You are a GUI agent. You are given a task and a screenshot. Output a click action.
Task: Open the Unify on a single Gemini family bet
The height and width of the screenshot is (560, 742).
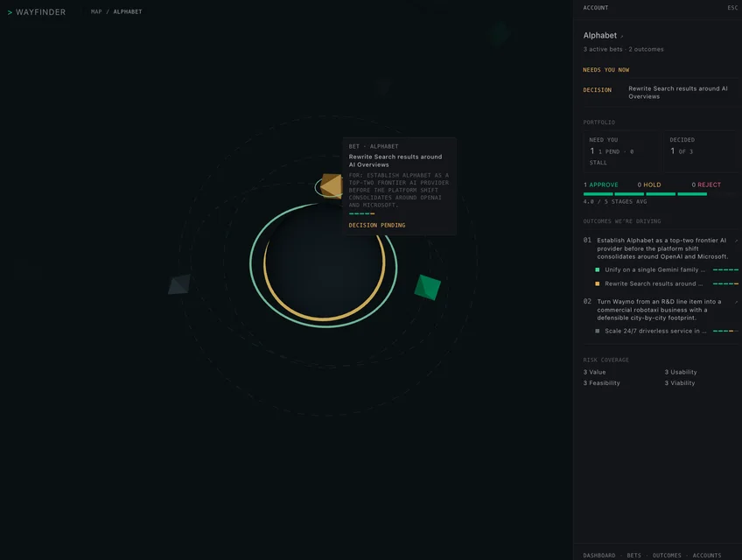pyautogui.click(x=654, y=269)
